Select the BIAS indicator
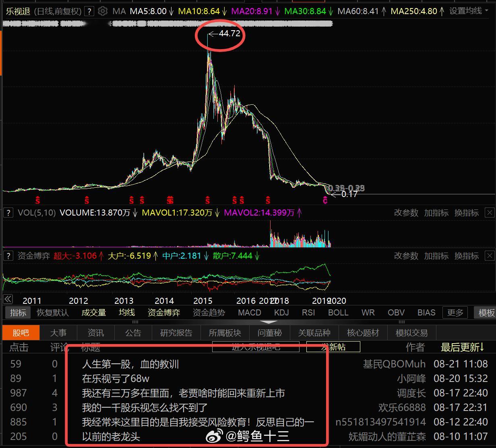 tap(426, 312)
